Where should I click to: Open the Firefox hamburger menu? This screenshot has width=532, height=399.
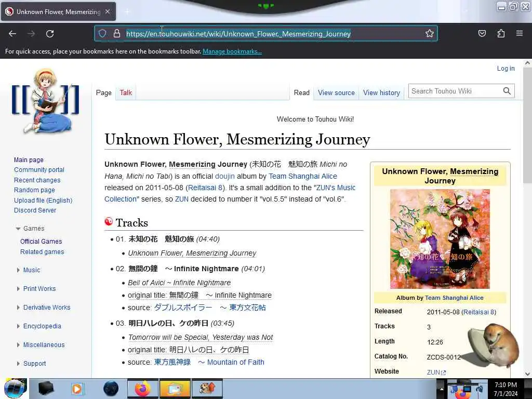tap(520, 33)
